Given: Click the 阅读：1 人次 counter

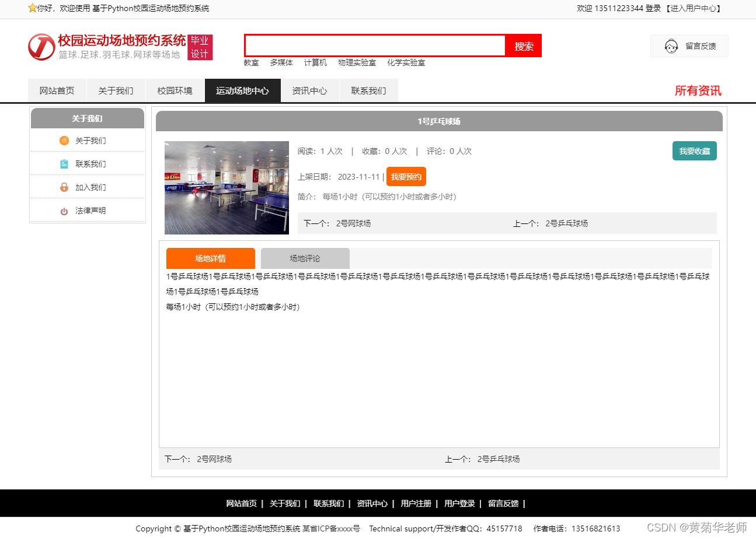Looking at the screenshot, I should 320,151.
